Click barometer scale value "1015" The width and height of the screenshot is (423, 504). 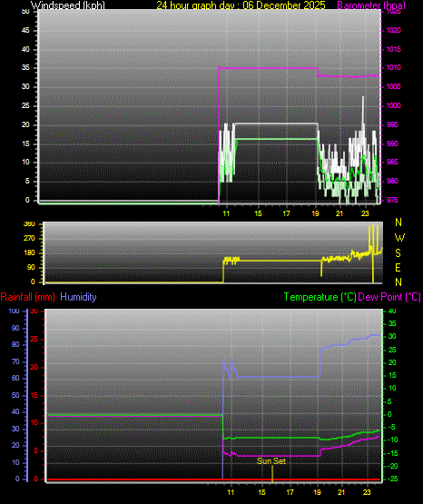[393, 49]
